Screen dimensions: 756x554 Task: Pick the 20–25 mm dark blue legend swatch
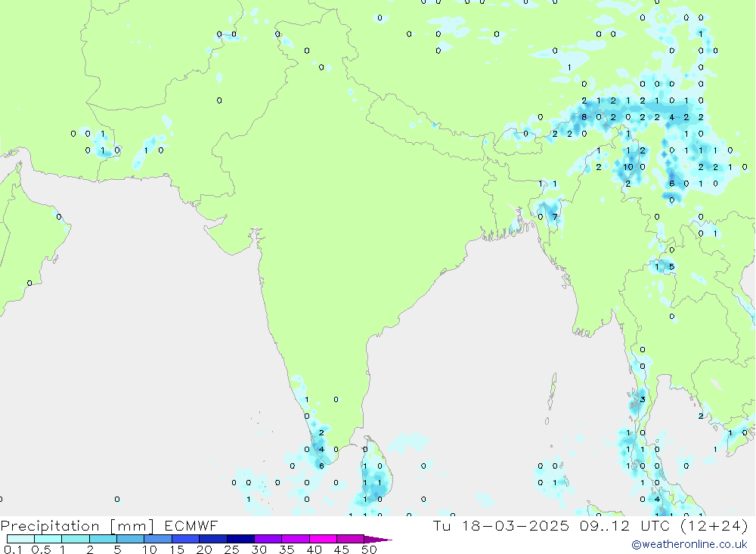coord(212,539)
